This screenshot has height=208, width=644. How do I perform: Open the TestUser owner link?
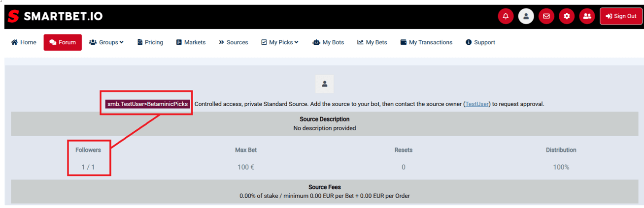pos(477,104)
